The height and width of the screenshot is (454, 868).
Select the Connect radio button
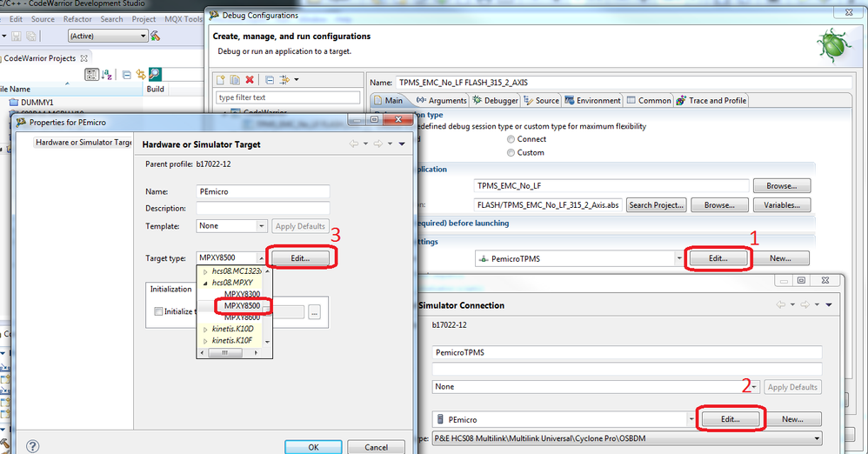pyautogui.click(x=511, y=139)
